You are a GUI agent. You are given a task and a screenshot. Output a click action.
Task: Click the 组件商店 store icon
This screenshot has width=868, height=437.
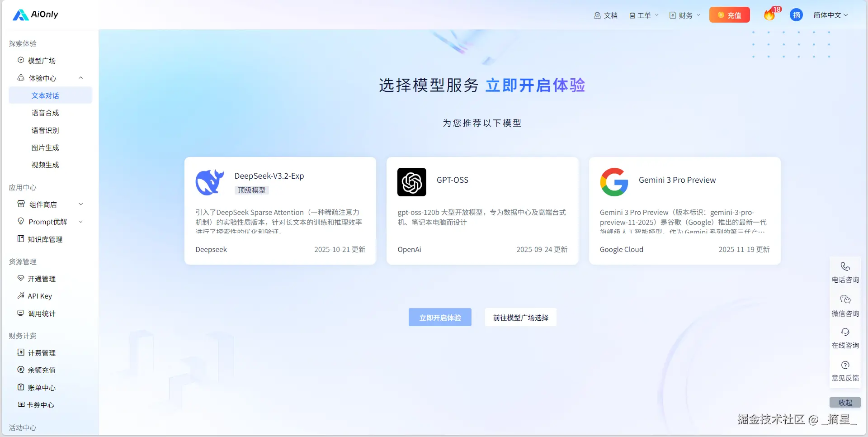(x=21, y=204)
